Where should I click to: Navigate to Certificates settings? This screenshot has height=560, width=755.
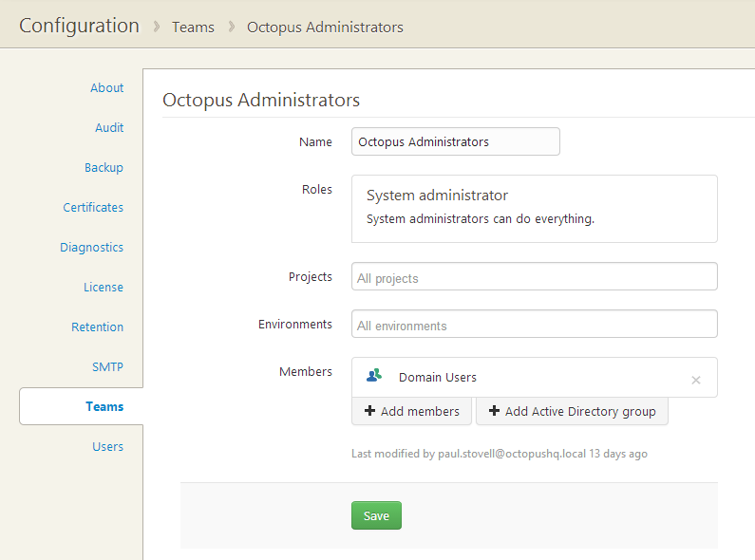[x=93, y=207]
